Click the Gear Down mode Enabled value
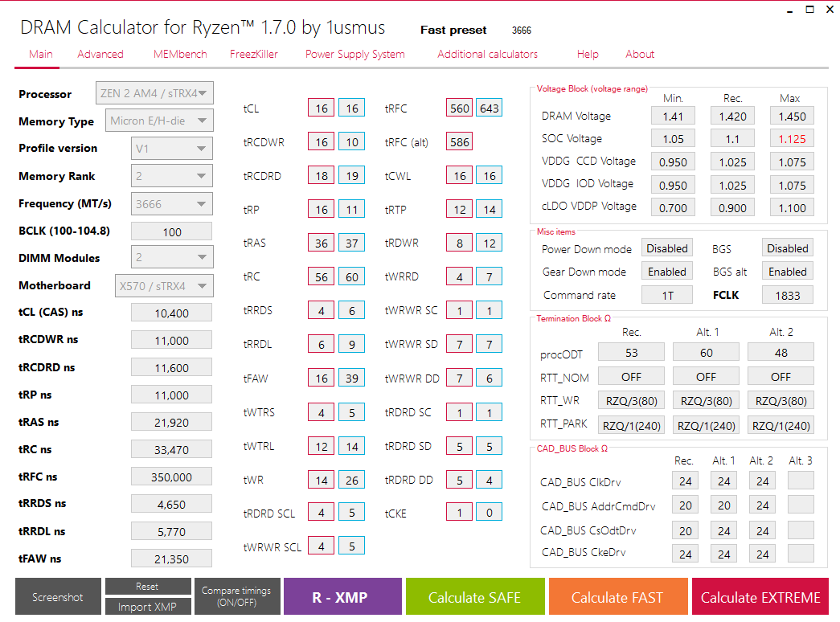The width and height of the screenshot is (840, 622). click(667, 272)
